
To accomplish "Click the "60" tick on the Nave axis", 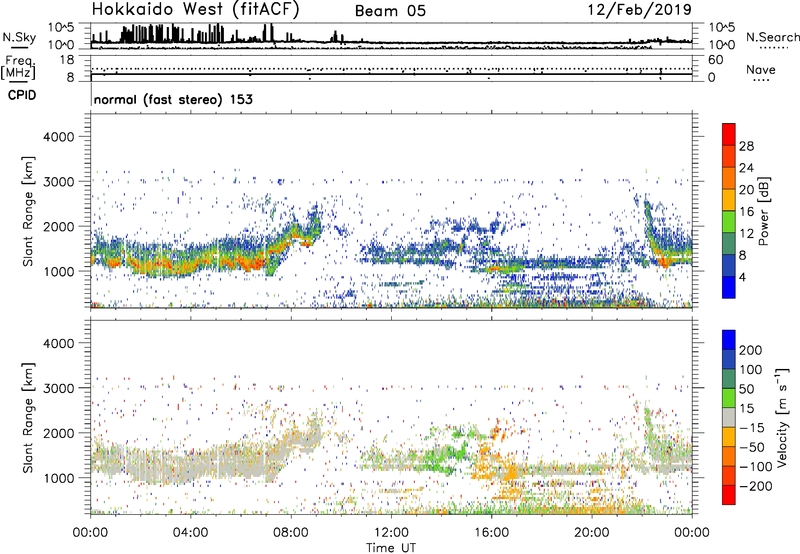I will (715, 60).
